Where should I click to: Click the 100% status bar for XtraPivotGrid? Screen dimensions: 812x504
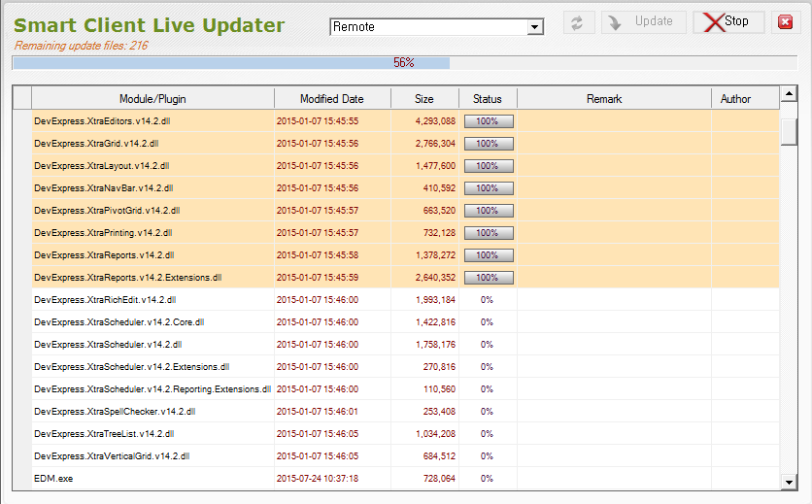[489, 211]
